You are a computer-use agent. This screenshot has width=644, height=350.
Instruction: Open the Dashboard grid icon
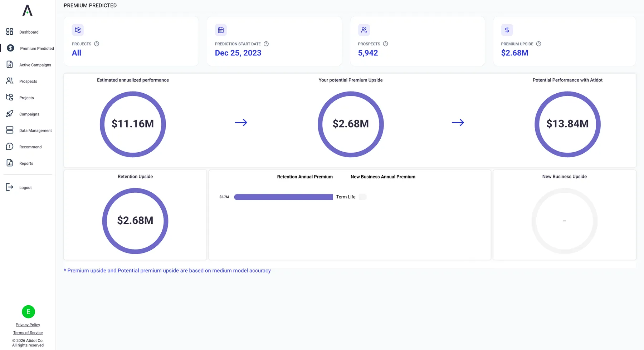(10, 32)
